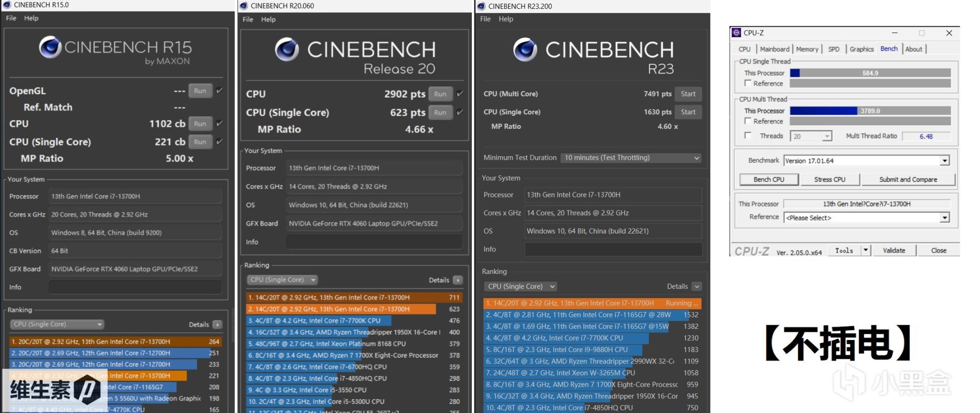Click the Info field in Cinebench R20
This screenshot has width=980, height=413.
(374, 242)
